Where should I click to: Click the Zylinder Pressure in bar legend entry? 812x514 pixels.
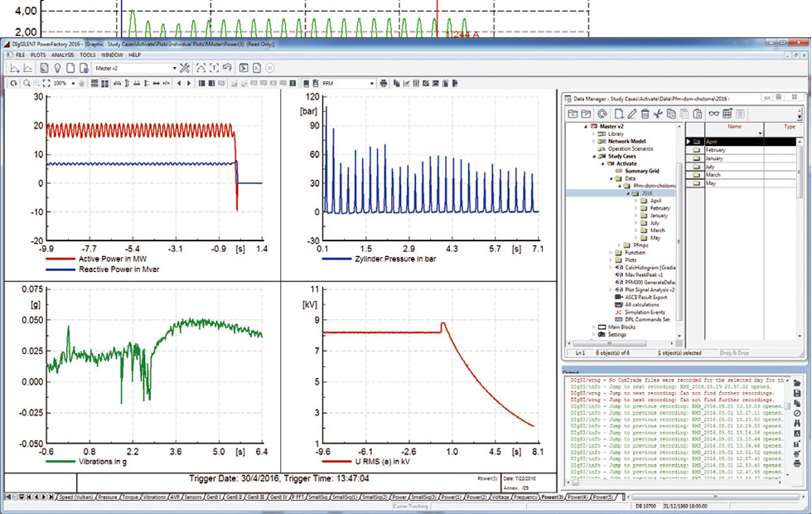[x=395, y=259]
